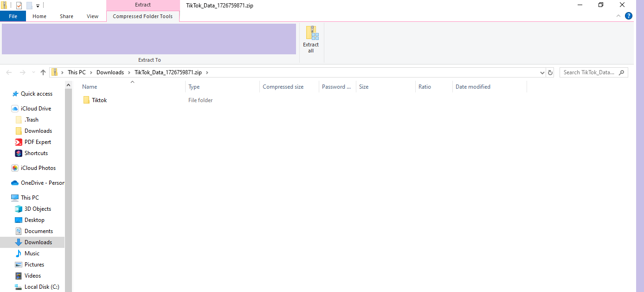This screenshot has width=644, height=292.
Task: Select Local Disk (C:) in sidebar
Action: (x=42, y=287)
